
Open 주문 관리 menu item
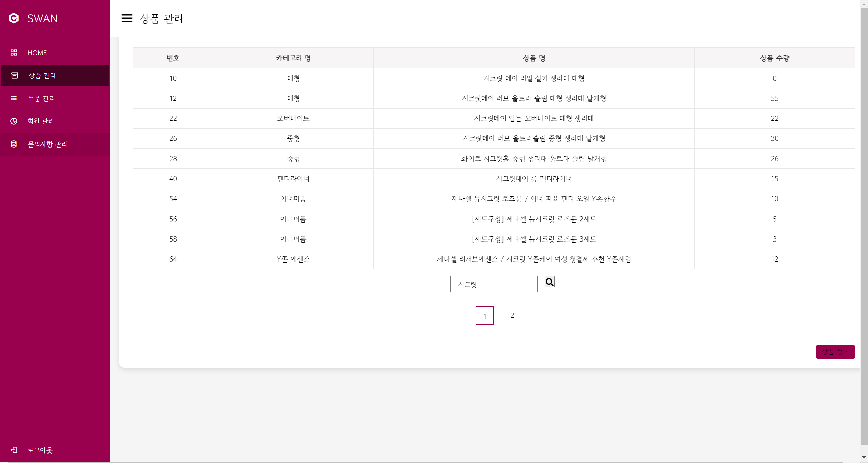pyautogui.click(x=41, y=98)
